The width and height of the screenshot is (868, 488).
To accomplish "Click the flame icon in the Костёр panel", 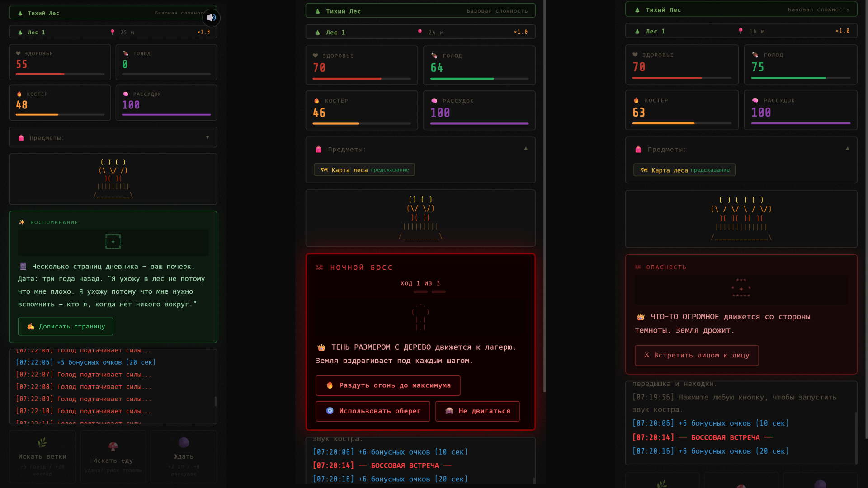I will click(x=19, y=94).
